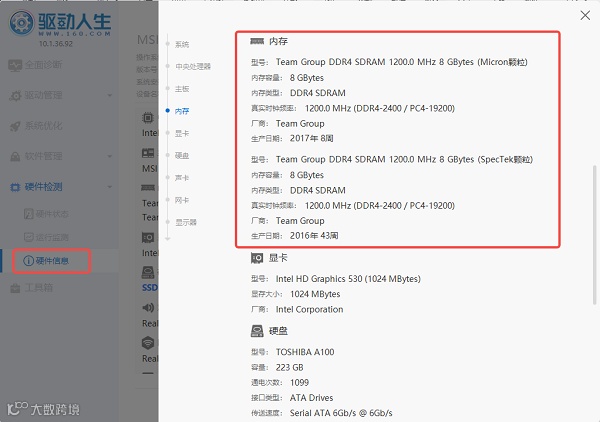Click the 硬件信息 info circle icon
Image resolution: width=600 pixels, height=422 pixels.
pyautogui.click(x=29, y=261)
